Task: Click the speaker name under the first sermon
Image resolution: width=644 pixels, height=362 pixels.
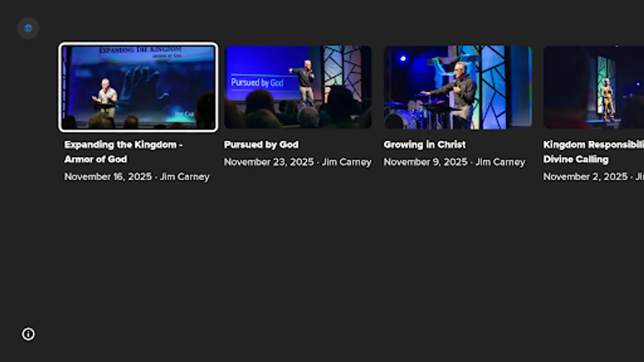Action: (x=184, y=177)
